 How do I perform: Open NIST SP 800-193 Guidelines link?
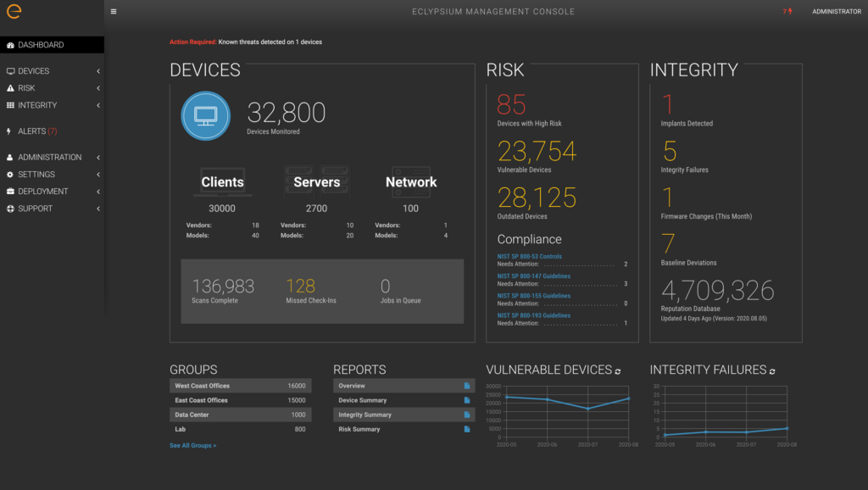[x=534, y=315]
